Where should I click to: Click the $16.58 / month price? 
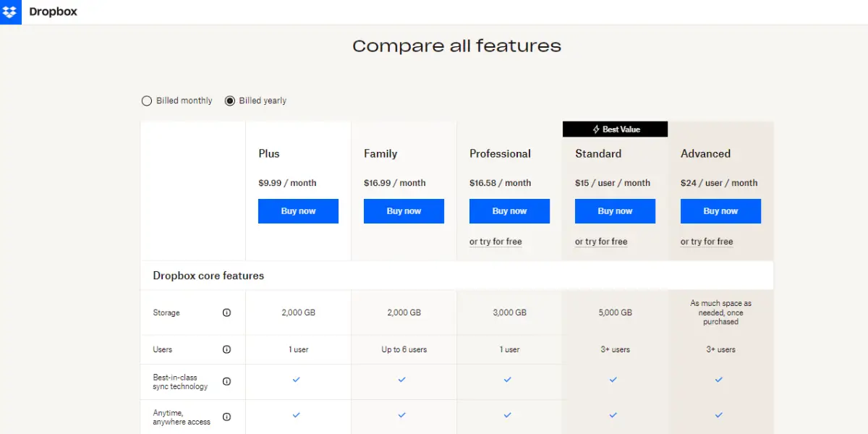click(500, 183)
